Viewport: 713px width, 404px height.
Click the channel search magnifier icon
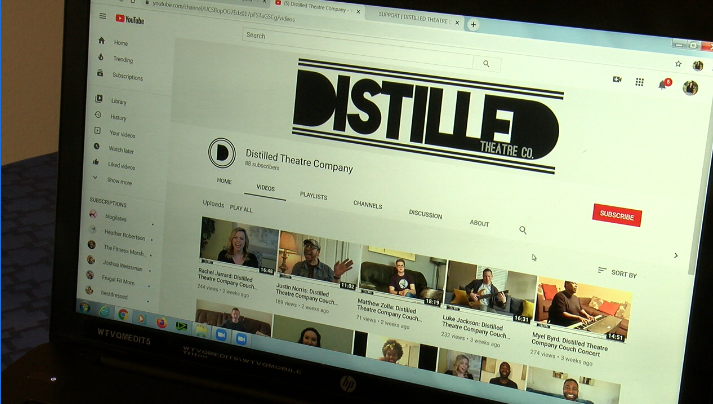point(523,230)
